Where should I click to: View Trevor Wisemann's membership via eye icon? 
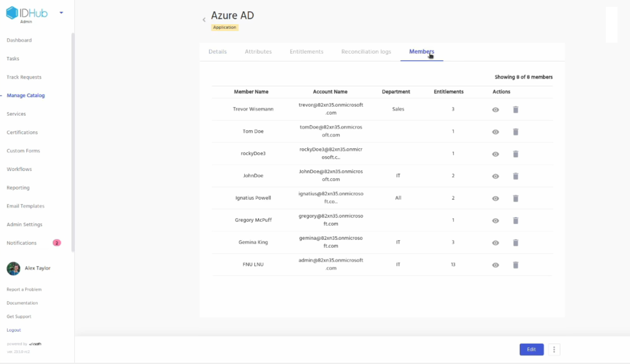click(x=496, y=110)
